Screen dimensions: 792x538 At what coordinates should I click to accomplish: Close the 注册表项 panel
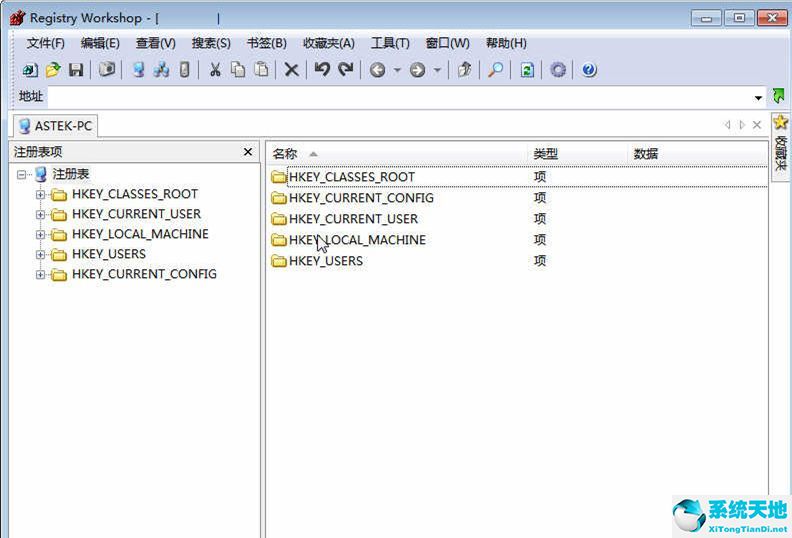[248, 152]
